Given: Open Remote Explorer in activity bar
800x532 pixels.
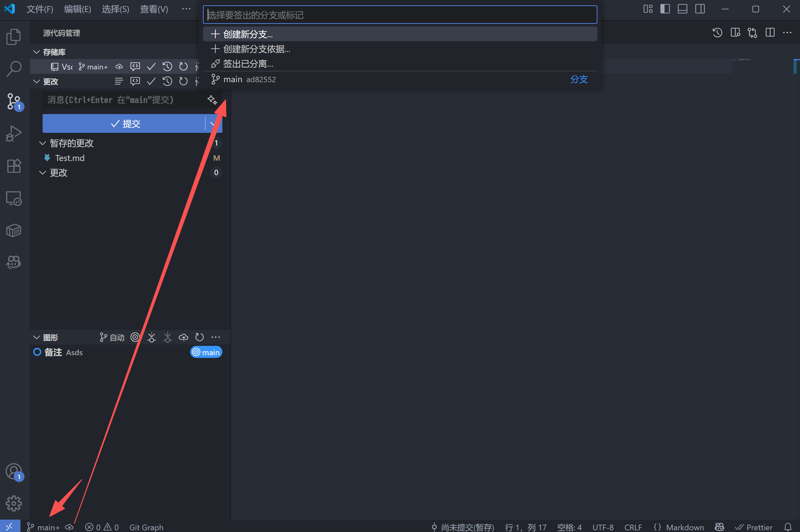Looking at the screenshot, I should click(13, 199).
